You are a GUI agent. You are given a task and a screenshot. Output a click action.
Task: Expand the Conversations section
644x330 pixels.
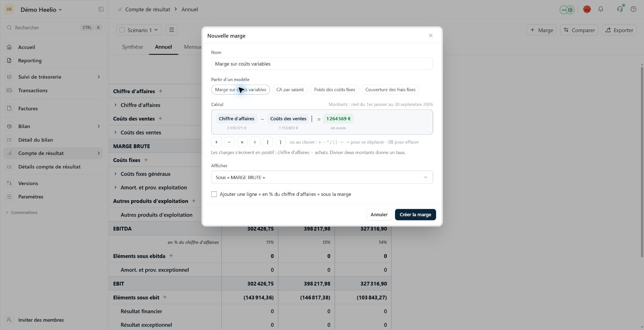(22, 212)
